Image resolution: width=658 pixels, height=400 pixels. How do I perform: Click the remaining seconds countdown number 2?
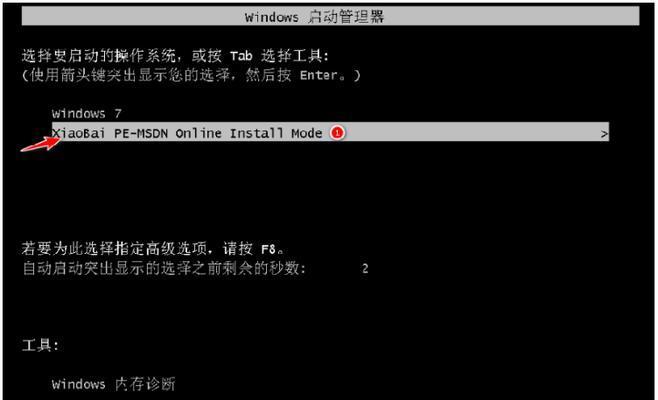(365, 269)
